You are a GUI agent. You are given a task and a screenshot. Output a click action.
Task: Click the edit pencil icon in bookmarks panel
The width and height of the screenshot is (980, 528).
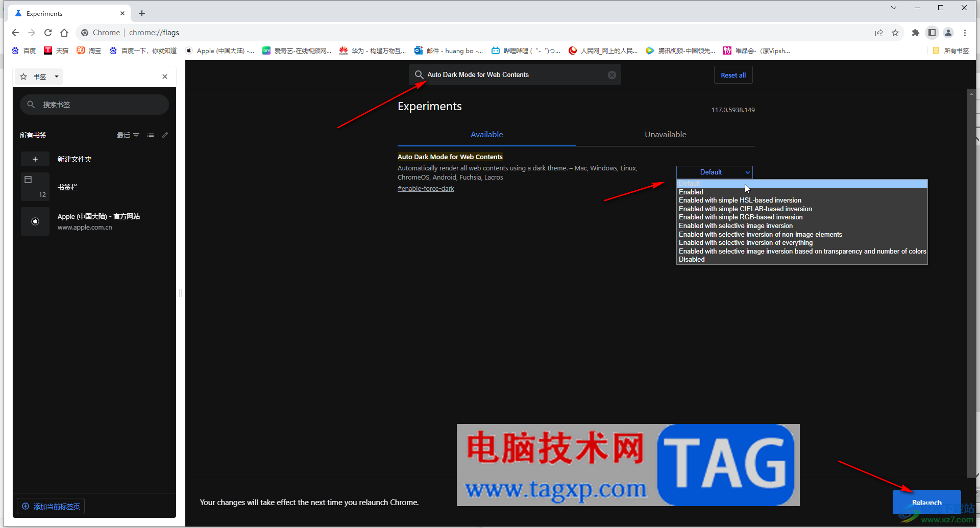click(x=165, y=135)
